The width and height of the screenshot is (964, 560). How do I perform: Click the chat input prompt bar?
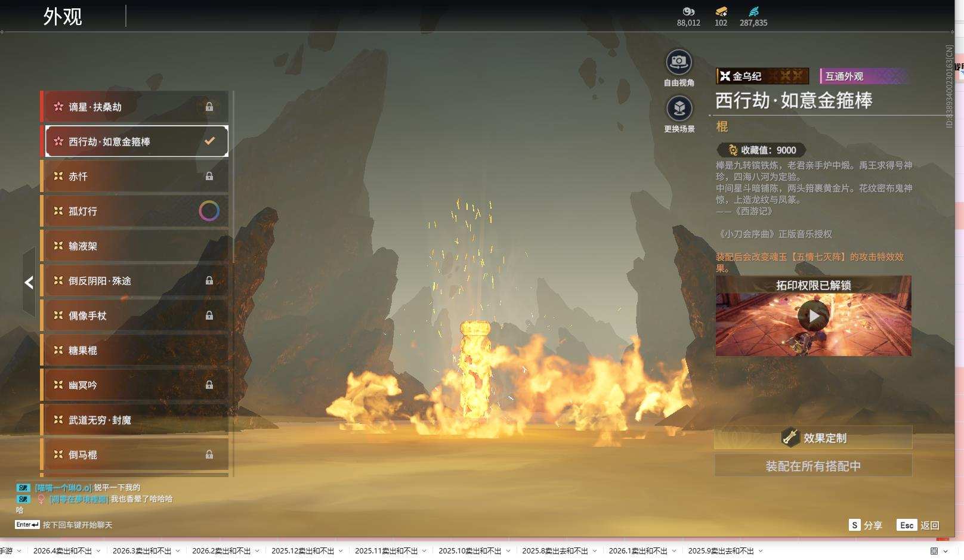click(x=77, y=525)
